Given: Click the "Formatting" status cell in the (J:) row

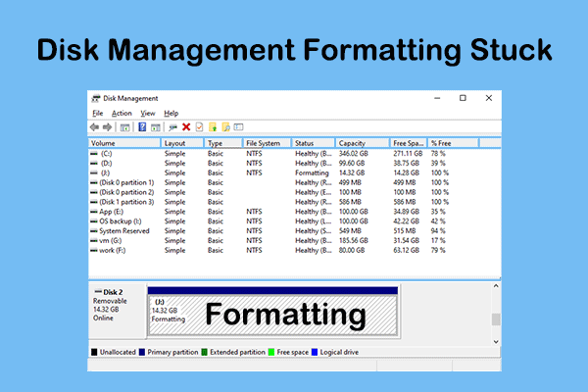Looking at the screenshot, I should pyautogui.click(x=312, y=172).
